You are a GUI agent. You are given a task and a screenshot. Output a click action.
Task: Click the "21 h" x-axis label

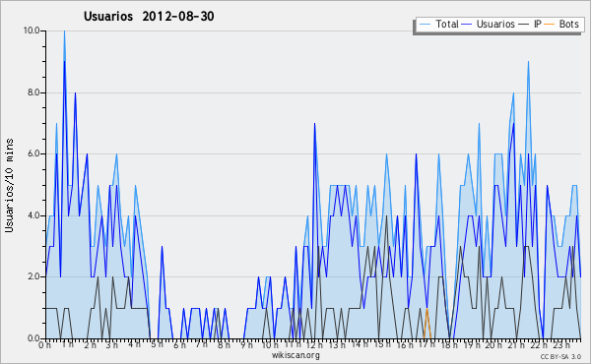[516, 345]
